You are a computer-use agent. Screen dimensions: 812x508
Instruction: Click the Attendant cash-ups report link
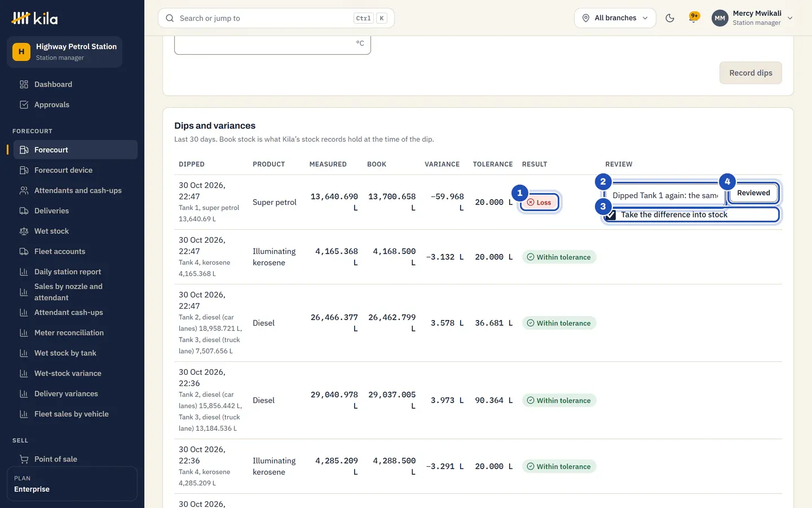(76, 313)
